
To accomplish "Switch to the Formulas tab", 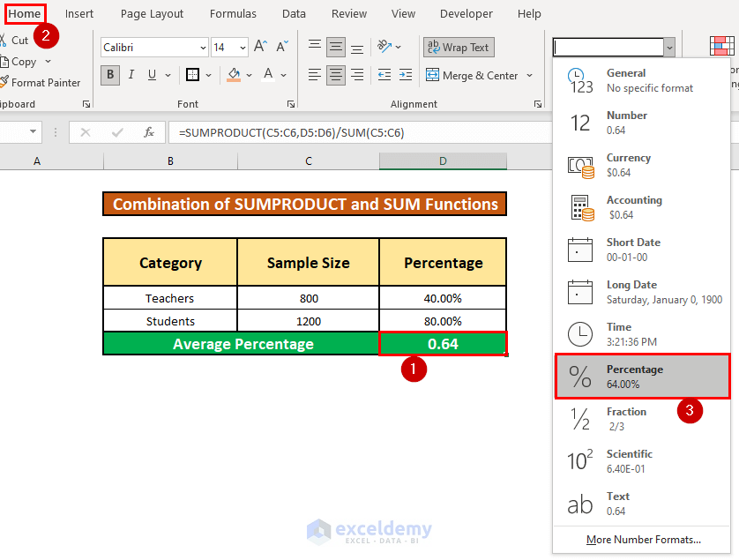I will (x=233, y=14).
